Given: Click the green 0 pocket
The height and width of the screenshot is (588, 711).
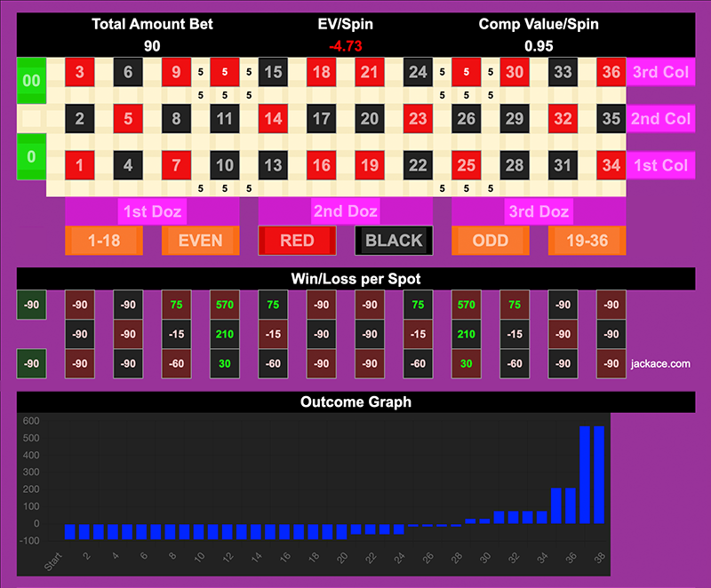Looking at the screenshot, I should (31, 157).
